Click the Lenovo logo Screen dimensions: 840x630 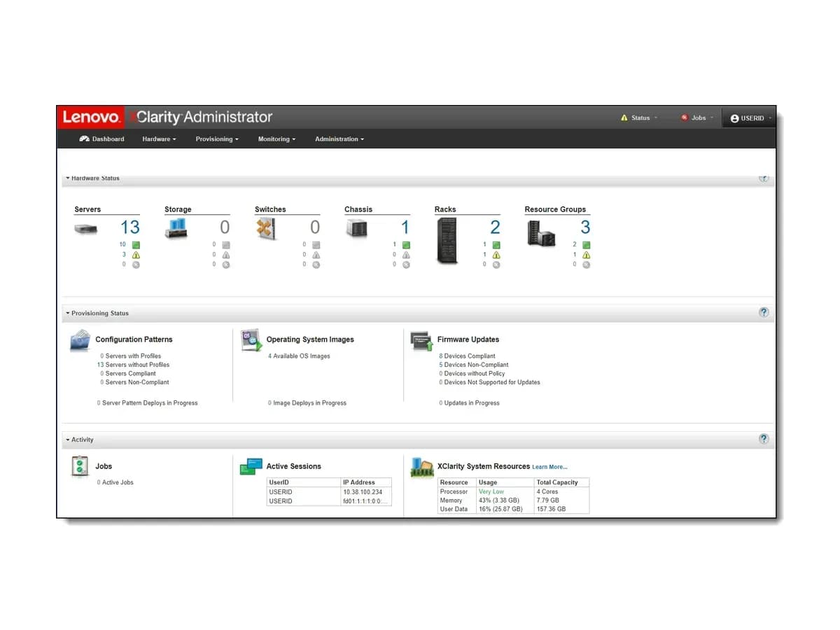[x=91, y=117]
